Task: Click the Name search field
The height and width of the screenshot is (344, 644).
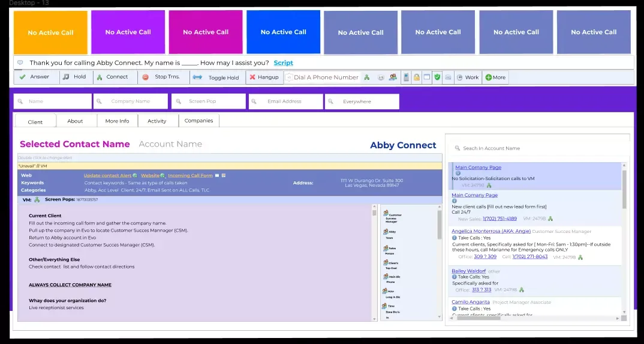Action: click(53, 101)
